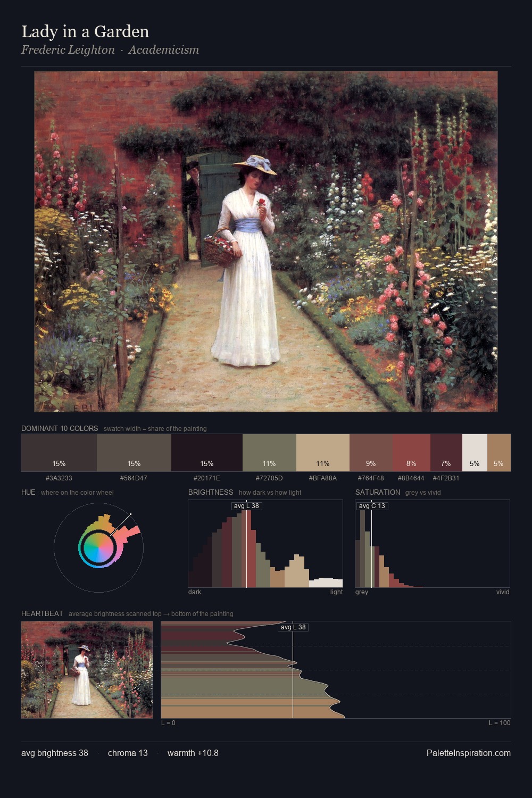Select the #8B4644 red swatch
532x798 pixels.
click(411, 453)
